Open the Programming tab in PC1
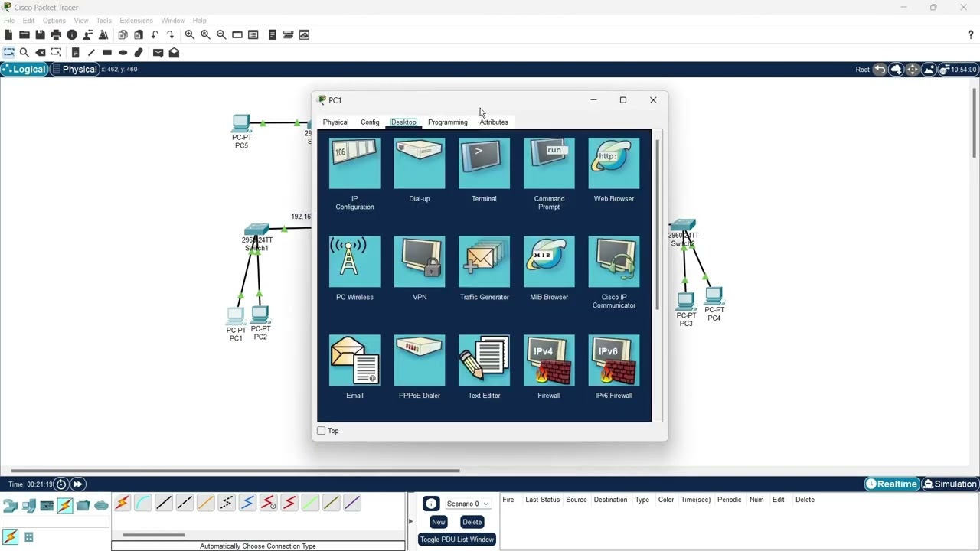 [x=448, y=122]
